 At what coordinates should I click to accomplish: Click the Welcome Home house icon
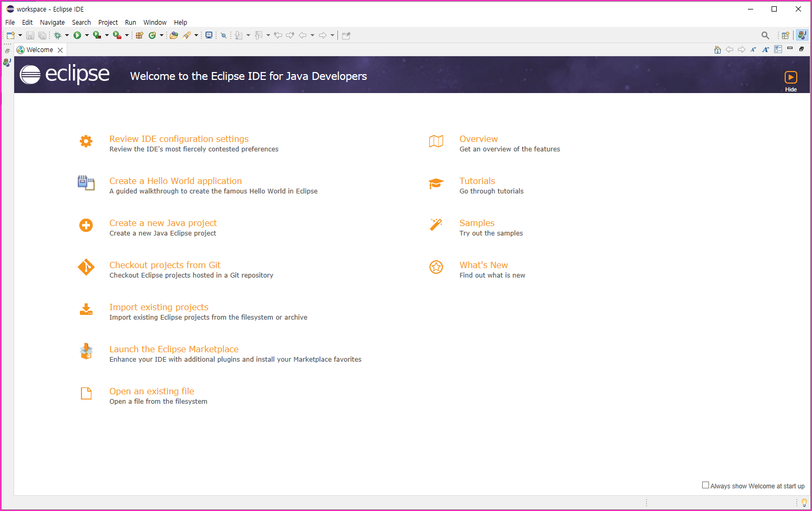(717, 49)
